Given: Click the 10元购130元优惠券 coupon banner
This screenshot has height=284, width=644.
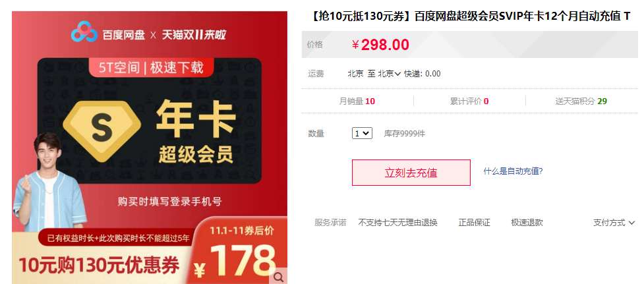Looking at the screenshot, I should tap(99, 266).
